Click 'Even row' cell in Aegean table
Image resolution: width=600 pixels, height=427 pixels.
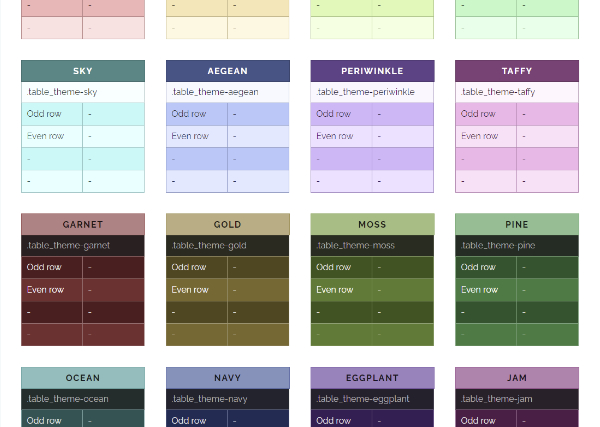coord(197,136)
